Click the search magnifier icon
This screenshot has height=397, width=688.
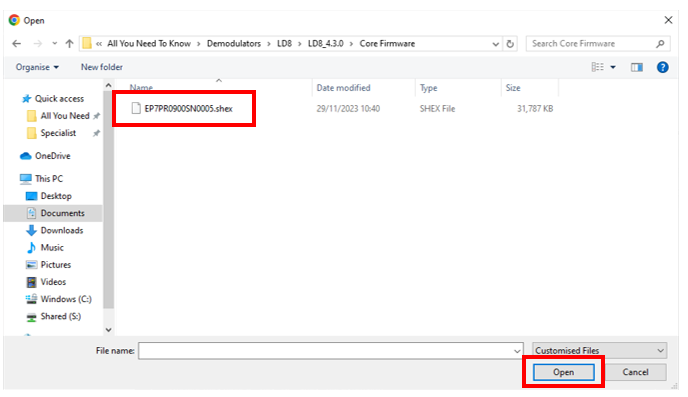tap(660, 43)
